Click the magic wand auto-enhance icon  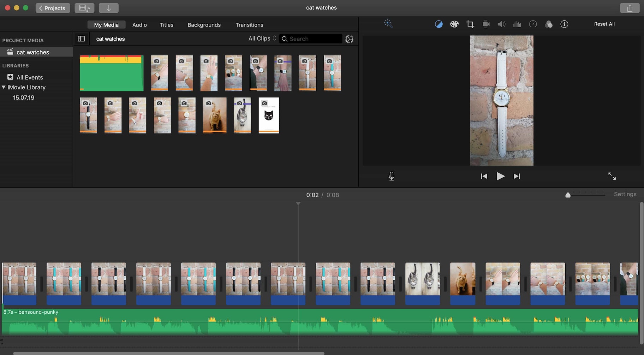click(388, 24)
